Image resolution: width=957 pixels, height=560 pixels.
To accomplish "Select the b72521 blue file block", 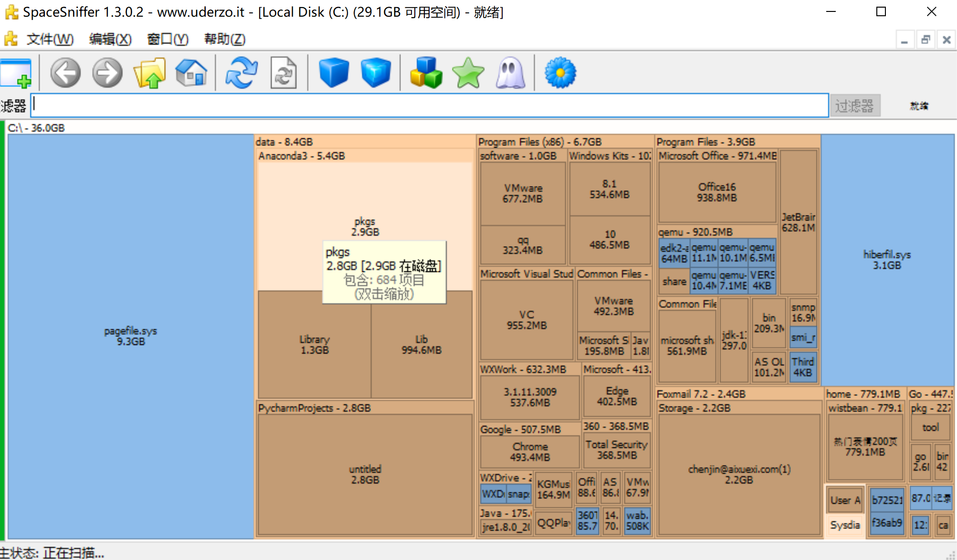I will (x=887, y=500).
